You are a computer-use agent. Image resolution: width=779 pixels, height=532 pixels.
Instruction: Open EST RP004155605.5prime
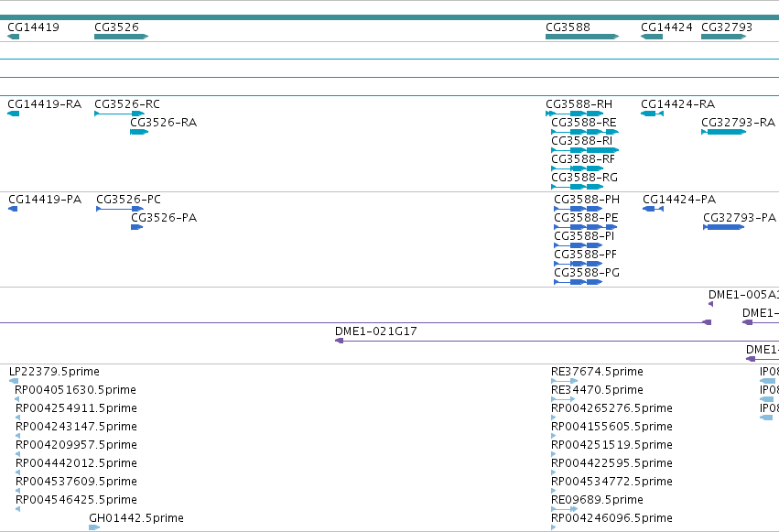click(612, 427)
